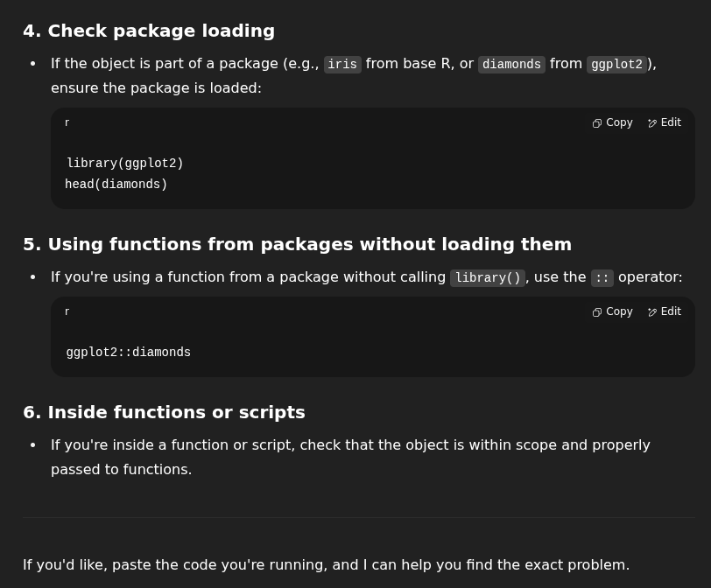Click the 'Inside functions or scripts' heading
Viewport: 711px width, 588px height.
[164, 412]
